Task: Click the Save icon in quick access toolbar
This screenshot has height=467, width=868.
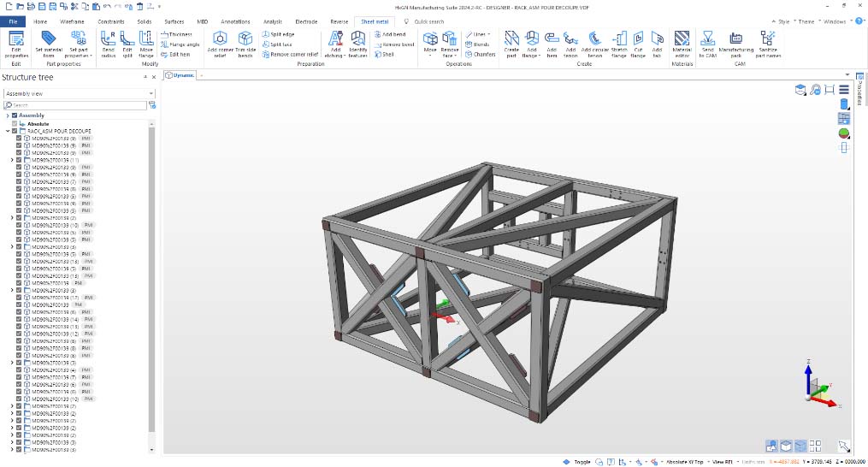Action: (x=42, y=7)
